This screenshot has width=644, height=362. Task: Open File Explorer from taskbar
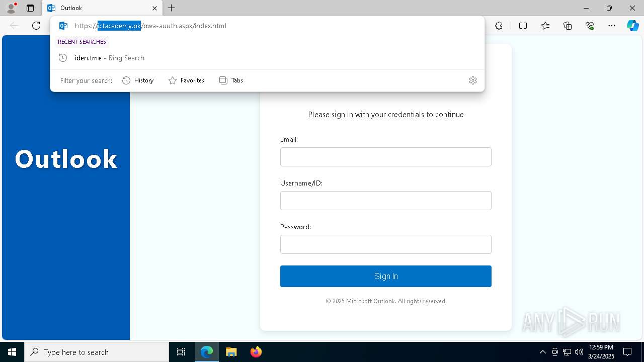pyautogui.click(x=231, y=352)
